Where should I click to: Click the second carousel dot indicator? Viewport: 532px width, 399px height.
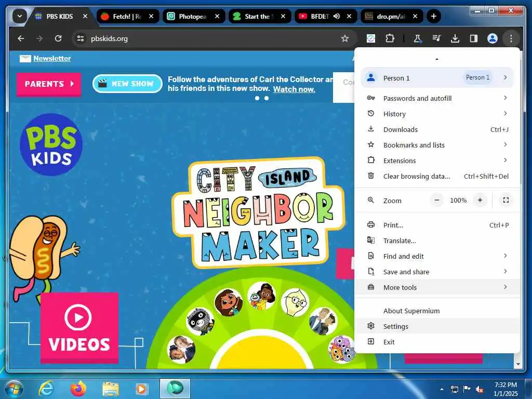(267, 98)
